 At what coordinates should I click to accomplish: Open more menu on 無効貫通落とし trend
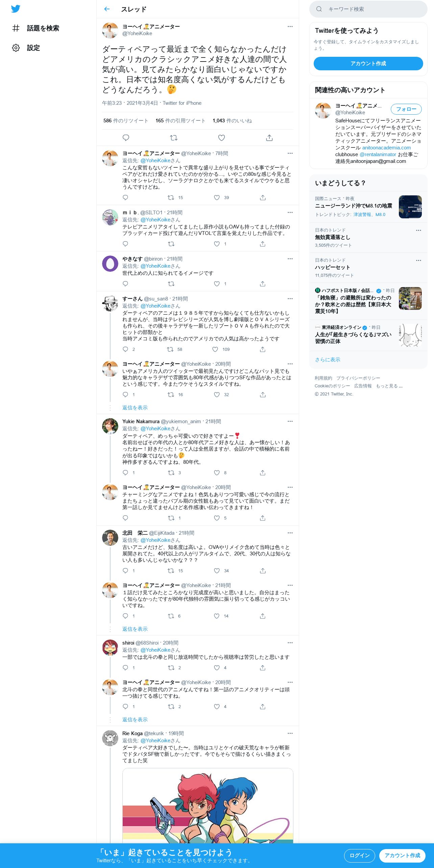pos(418,230)
